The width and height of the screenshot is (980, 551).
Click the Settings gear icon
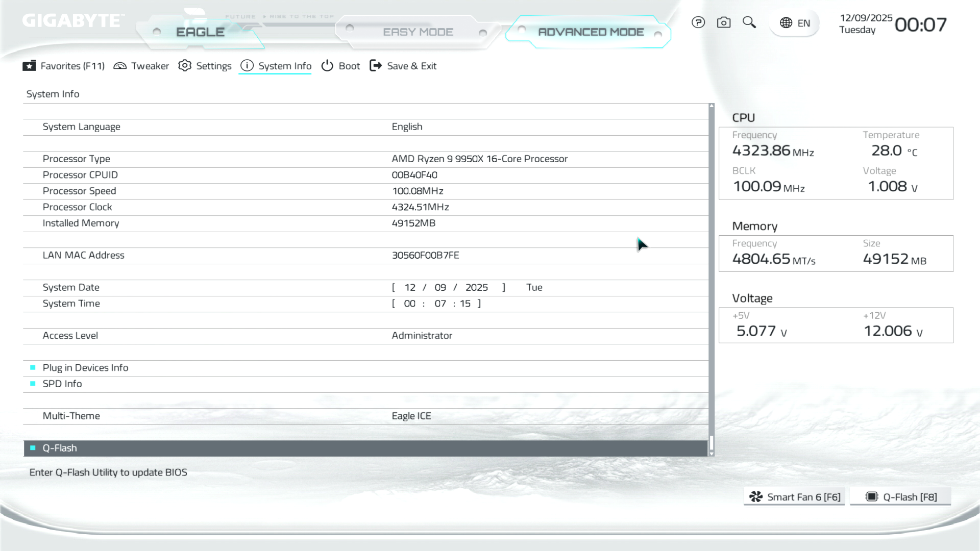[x=185, y=66]
